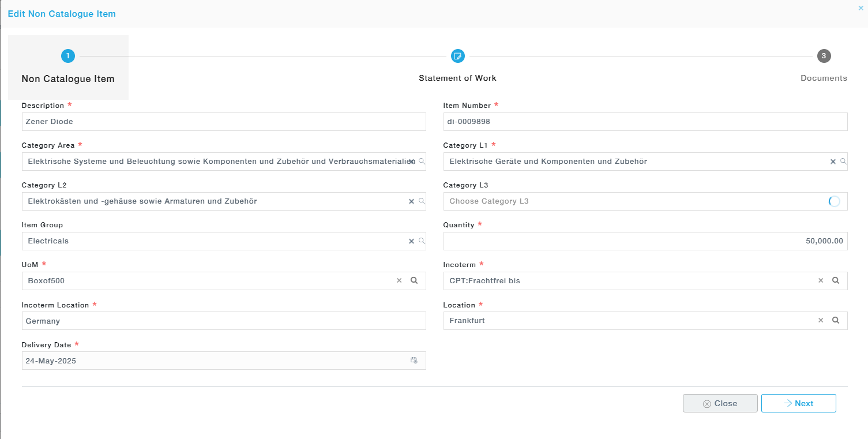Open the Category L3 dropdown
Screen dimensions: 868x439
(634, 201)
